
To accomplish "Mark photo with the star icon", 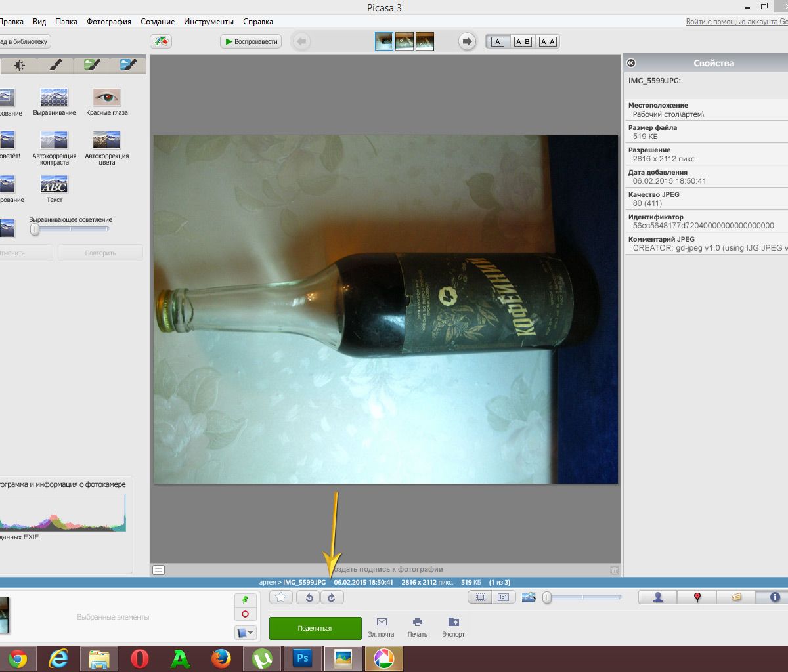I will pos(281,597).
